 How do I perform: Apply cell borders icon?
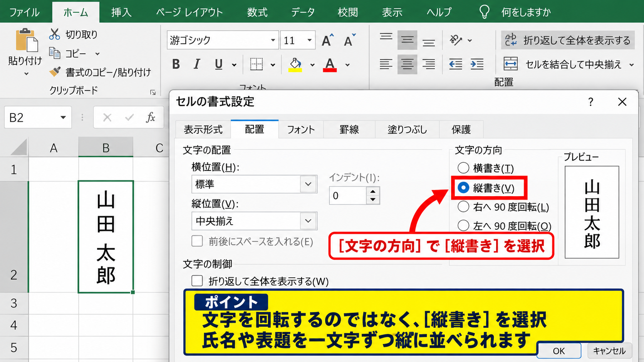point(256,64)
